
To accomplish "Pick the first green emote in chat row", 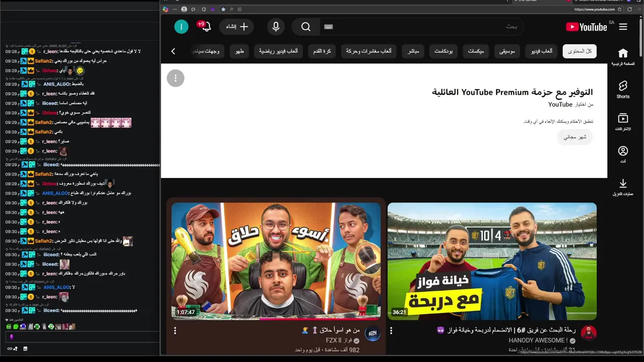I will 9,327.
